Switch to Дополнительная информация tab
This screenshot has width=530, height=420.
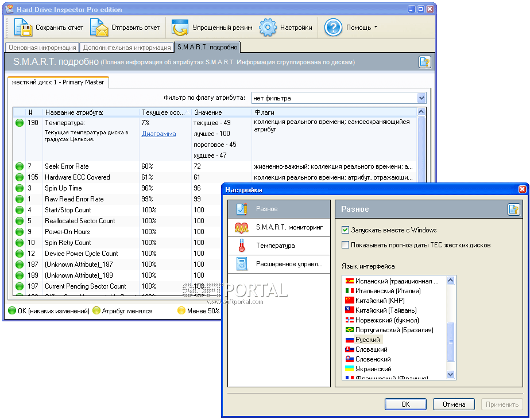pyautogui.click(x=127, y=48)
